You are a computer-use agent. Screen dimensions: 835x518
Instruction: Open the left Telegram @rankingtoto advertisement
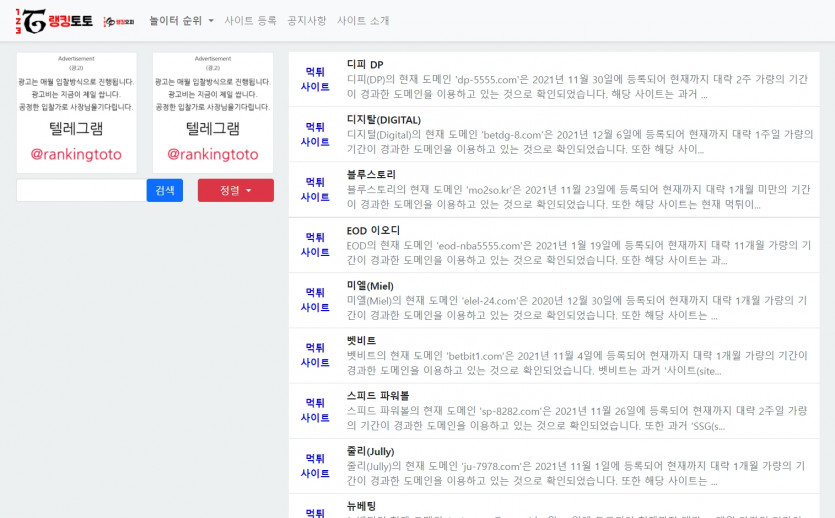76,113
